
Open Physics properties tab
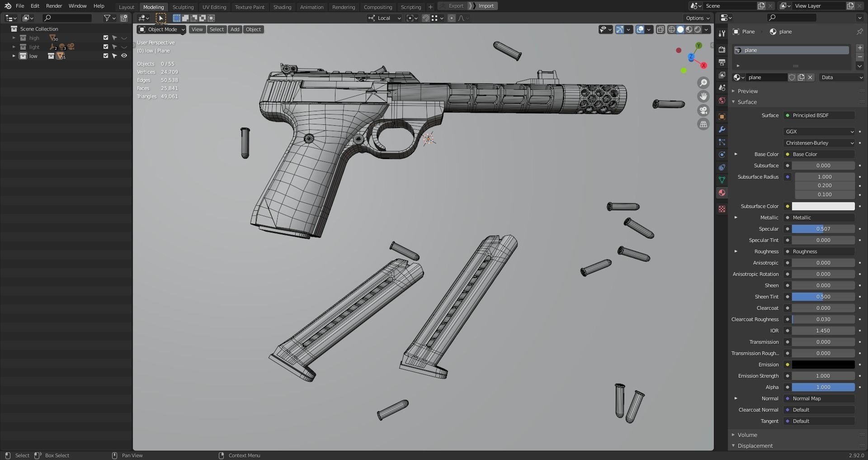click(x=722, y=155)
